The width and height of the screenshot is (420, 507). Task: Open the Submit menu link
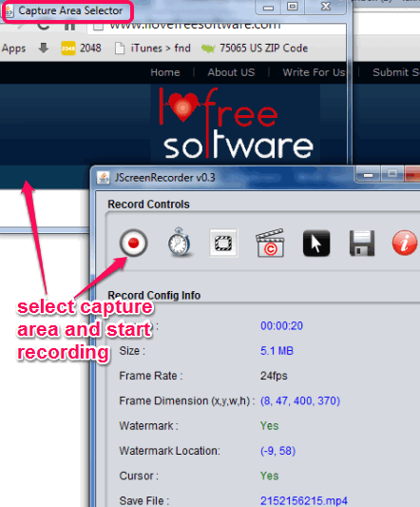click(395, 72)
